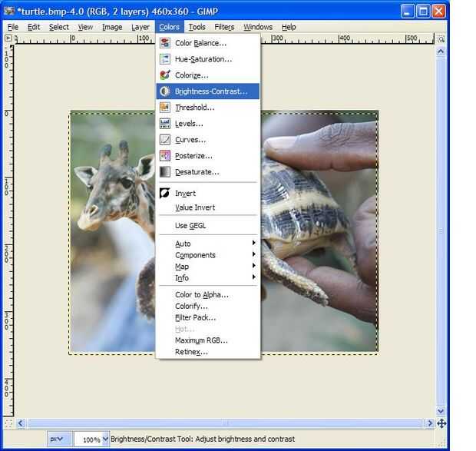The image size is (476, 451).
Task: Open the Layer menu
Action: (140, 27)
